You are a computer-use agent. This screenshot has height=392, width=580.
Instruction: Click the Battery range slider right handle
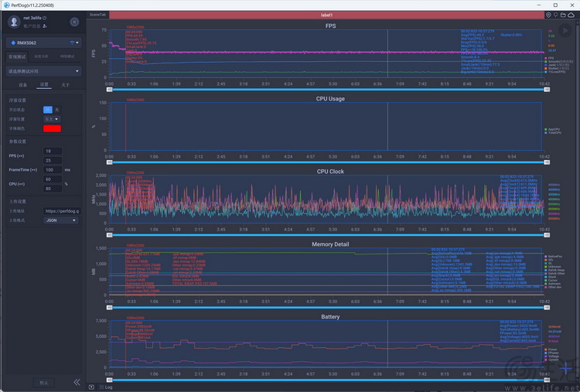click(x=547, y=380)
